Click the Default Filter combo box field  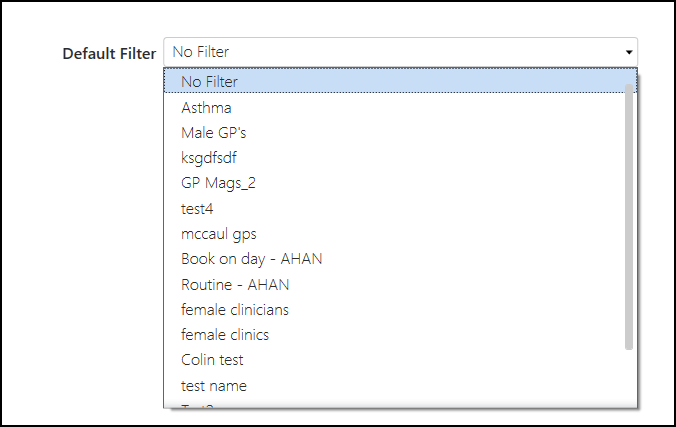[390, 52]
